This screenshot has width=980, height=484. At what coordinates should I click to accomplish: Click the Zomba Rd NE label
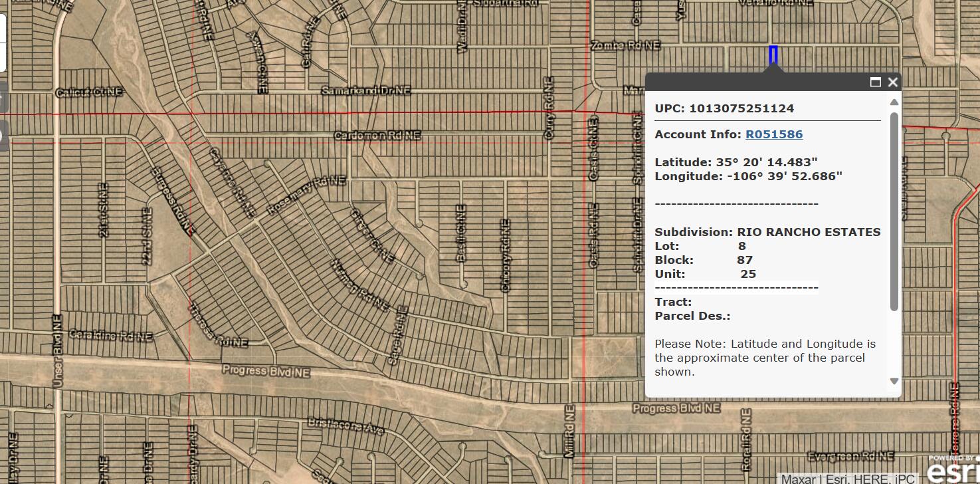[x=625, y=45]
